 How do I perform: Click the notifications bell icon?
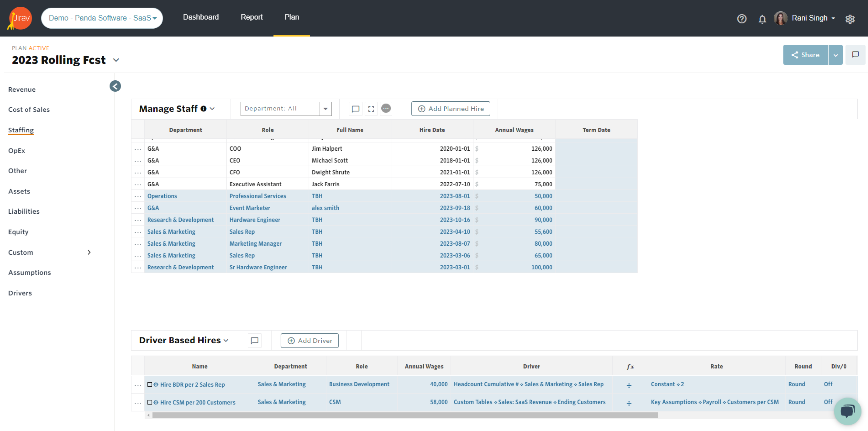(x=762, y=19)
